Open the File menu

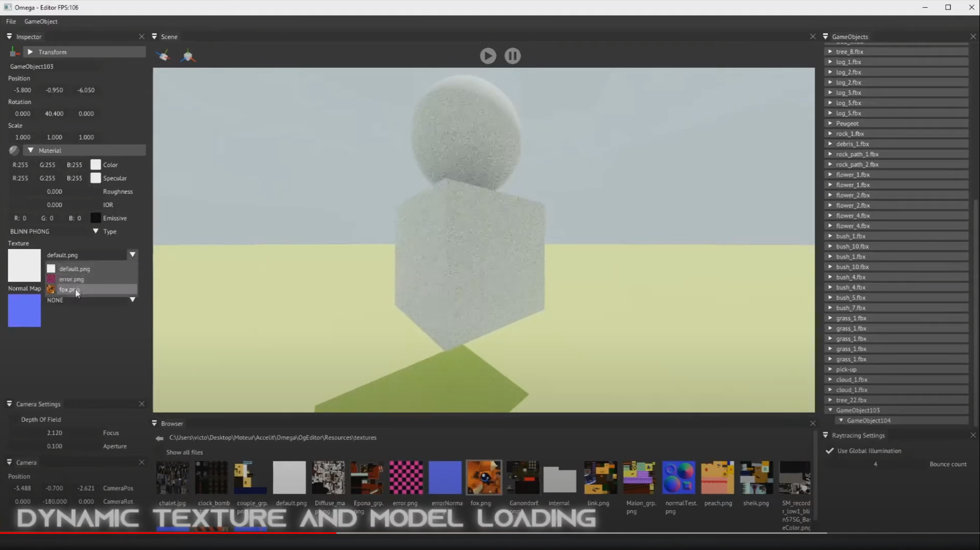coord(10,21)
